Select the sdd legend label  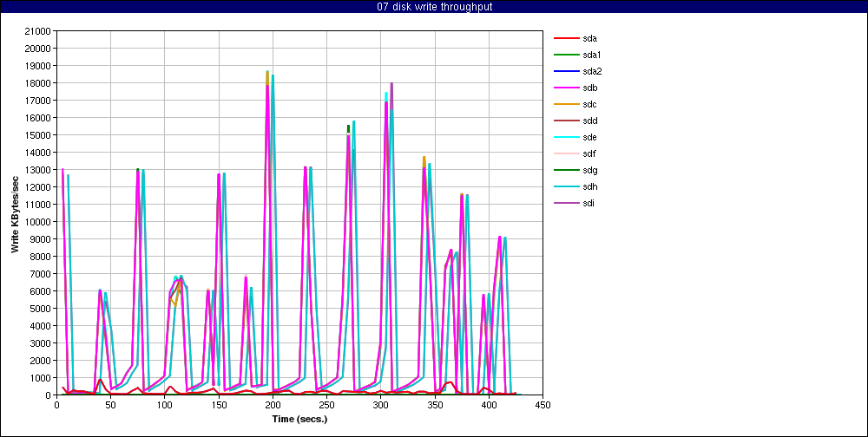click(590, 121)
